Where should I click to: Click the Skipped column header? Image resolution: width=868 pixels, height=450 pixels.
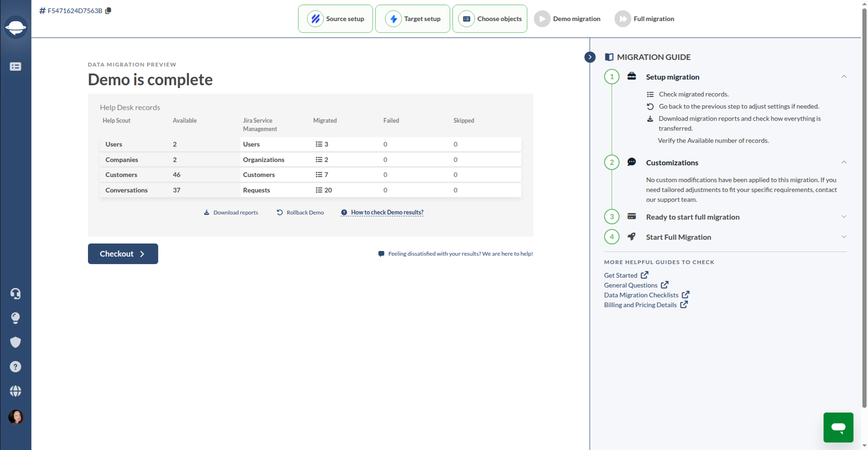point(464,120)
